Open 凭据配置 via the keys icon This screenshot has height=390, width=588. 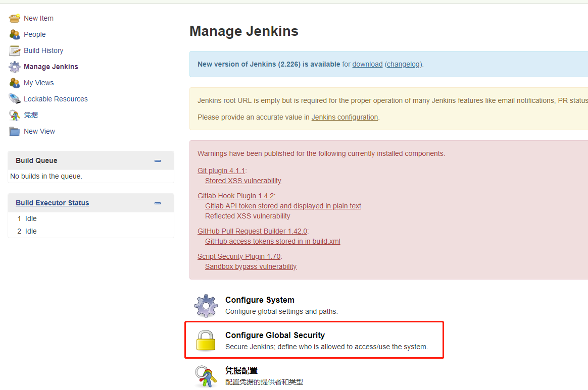click(x=206, y=375)
